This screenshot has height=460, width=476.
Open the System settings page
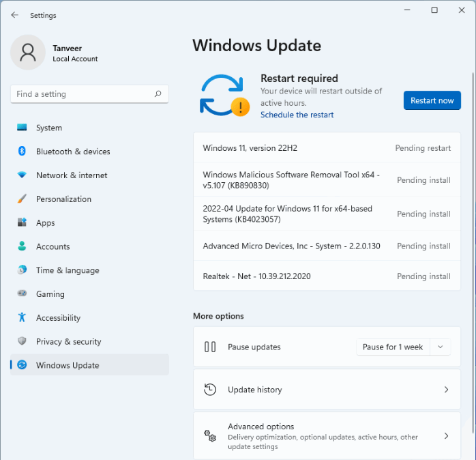(89, 128)
